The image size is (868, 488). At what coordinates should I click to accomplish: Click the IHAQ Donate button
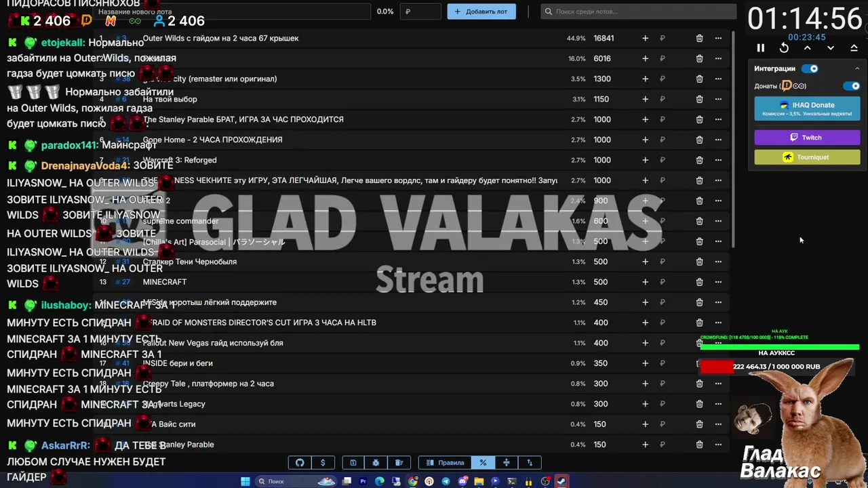pos(807,108)
